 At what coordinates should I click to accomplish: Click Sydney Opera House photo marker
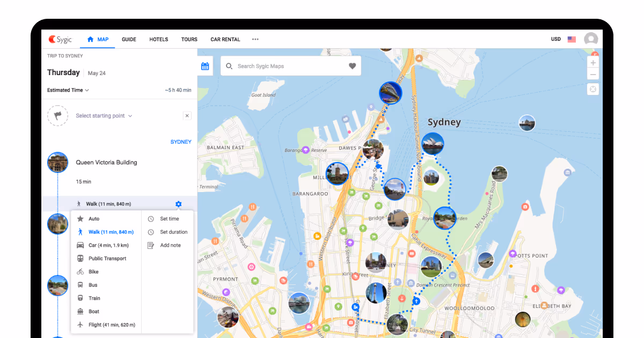point(433,144)
